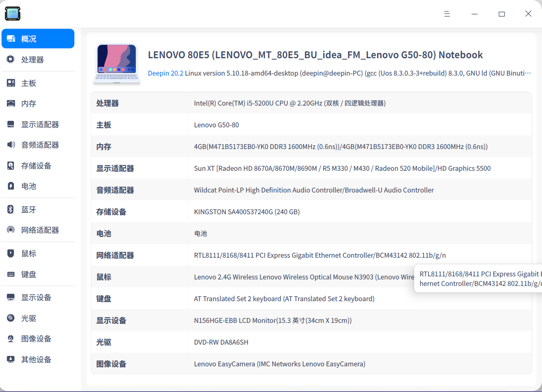Click the 其他设备 other devices icon
Viewport: 542px width, 392px height.
[x=11, y=359]
